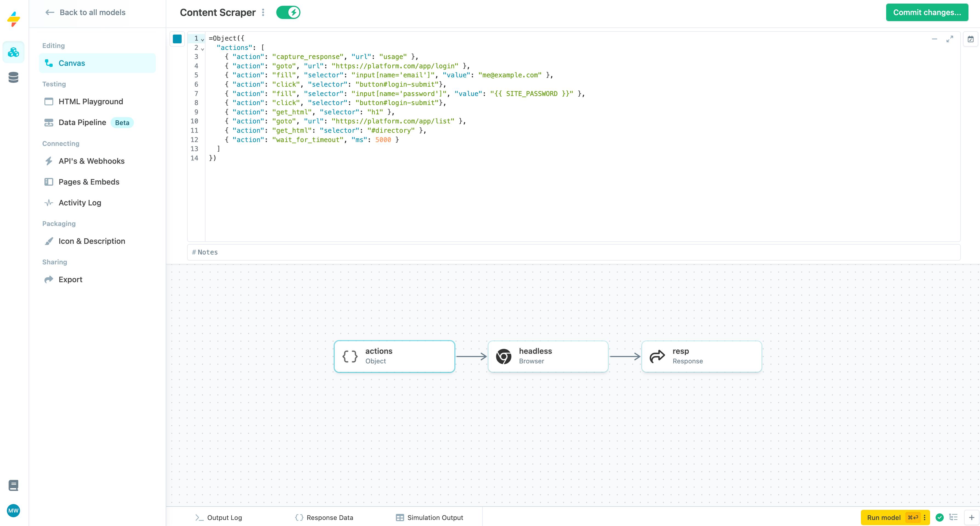Viewport: 980px width, 526px height.
Task: Expand the three-dot menu next to Content Scraper
Action: (x=264, y=12)
